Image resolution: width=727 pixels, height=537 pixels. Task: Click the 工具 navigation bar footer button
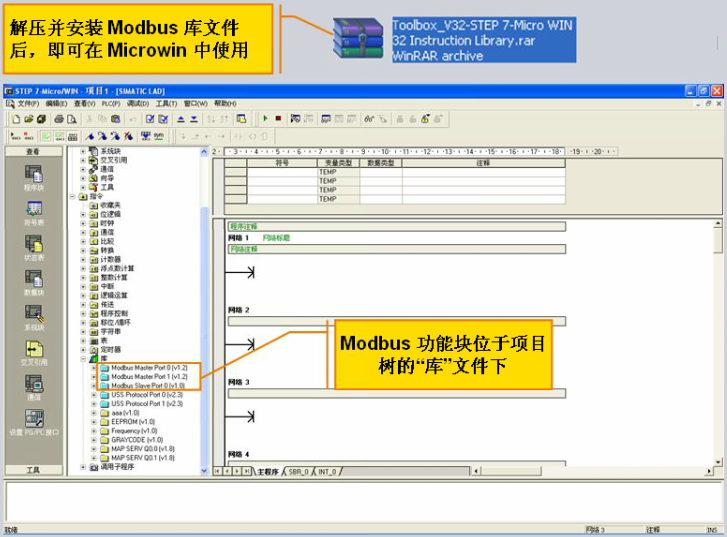tap(33, 470)
